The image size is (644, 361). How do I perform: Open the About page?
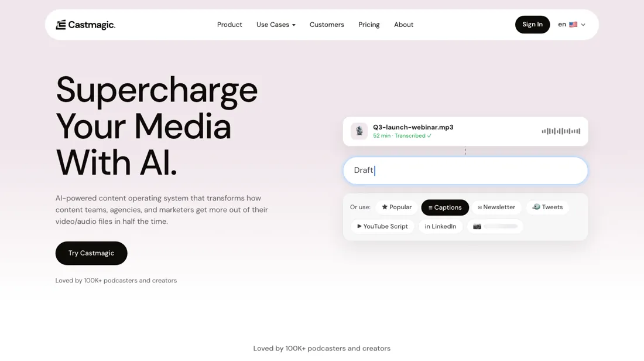(x=403, y=25)
